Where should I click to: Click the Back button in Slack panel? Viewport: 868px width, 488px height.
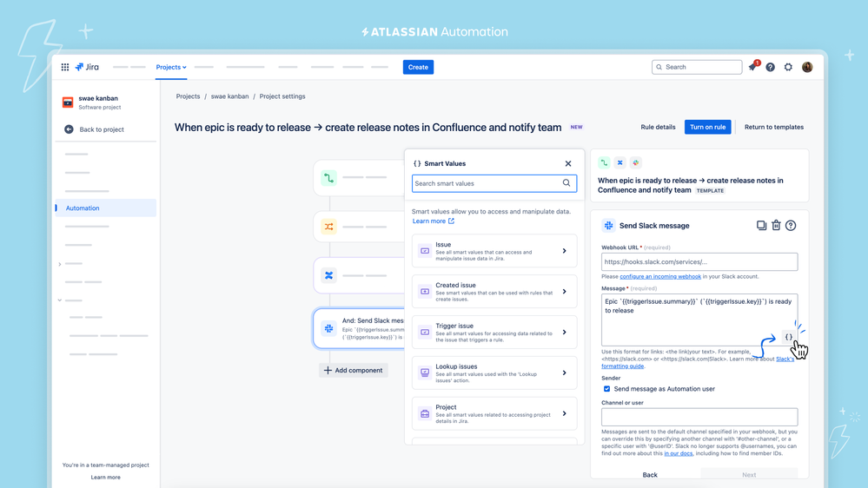(650, 475)
